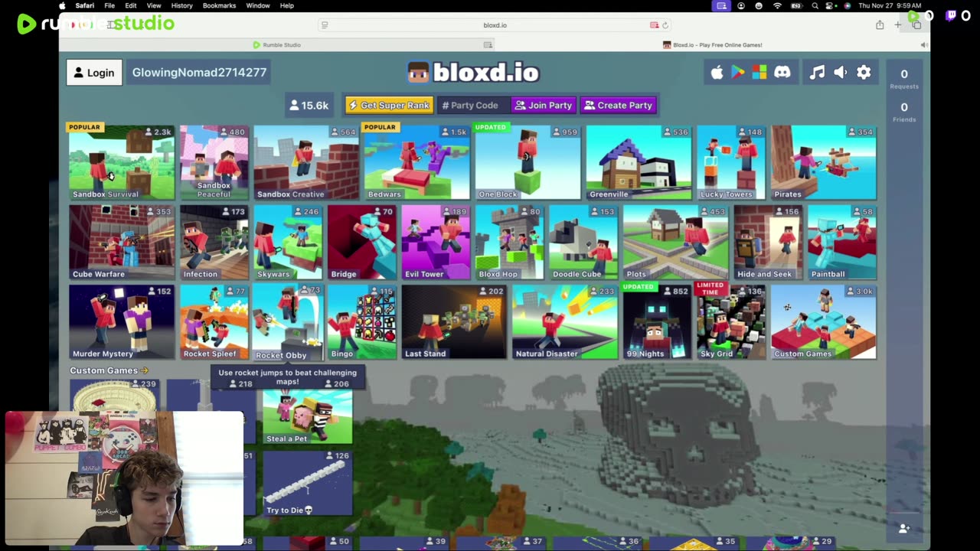This screenshot has height=551, width=980.
Task: Open the Try to Die custom game
Action: [x=308, y=483]
